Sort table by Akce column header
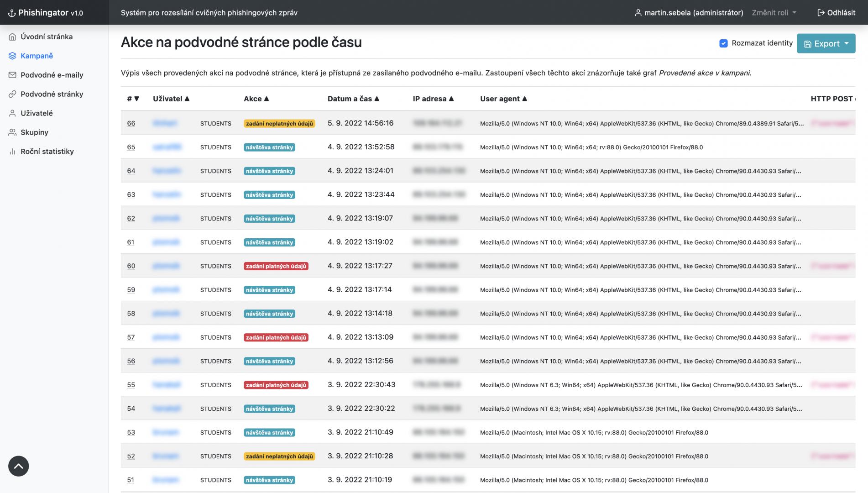Viewport: 868px width, 493px height. pyautogui.click(x=256, y=99)
